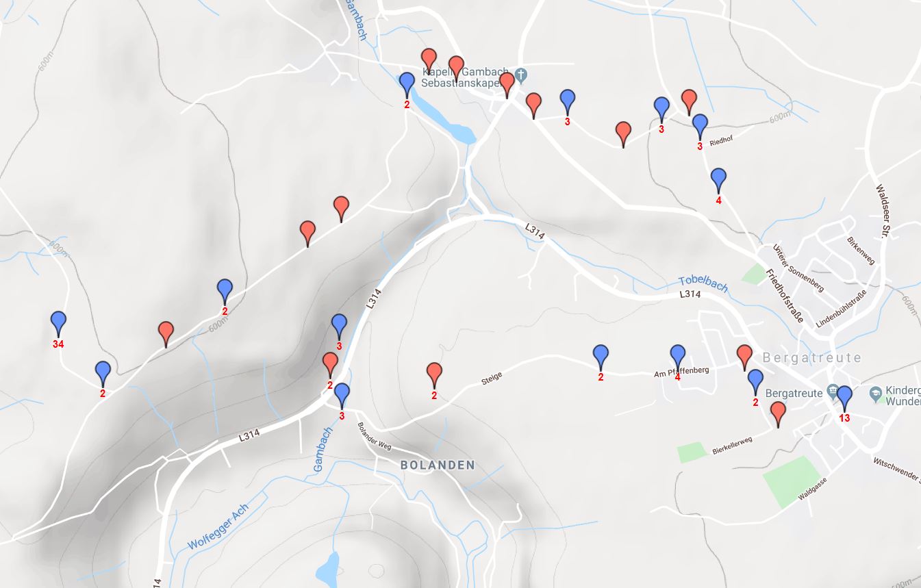Viewport: 921px width, 588px height.
Task: Click the BOLANDEN place label
Action: pos(438,465)
